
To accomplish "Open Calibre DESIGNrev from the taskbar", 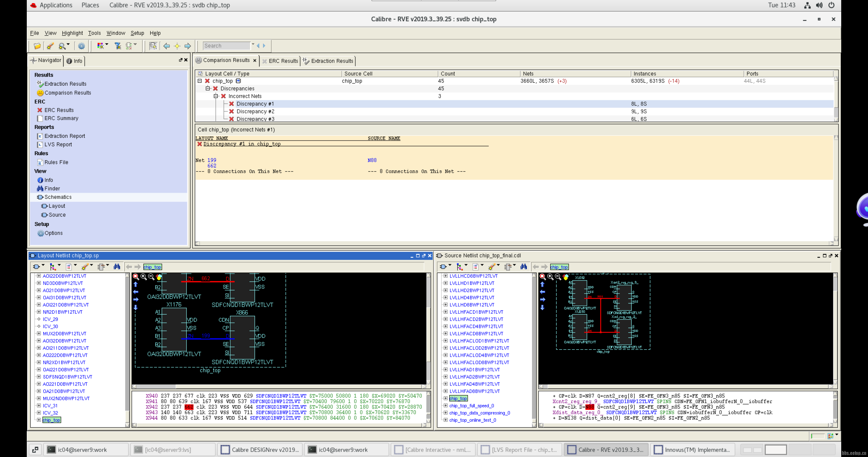I will point(260,450).
